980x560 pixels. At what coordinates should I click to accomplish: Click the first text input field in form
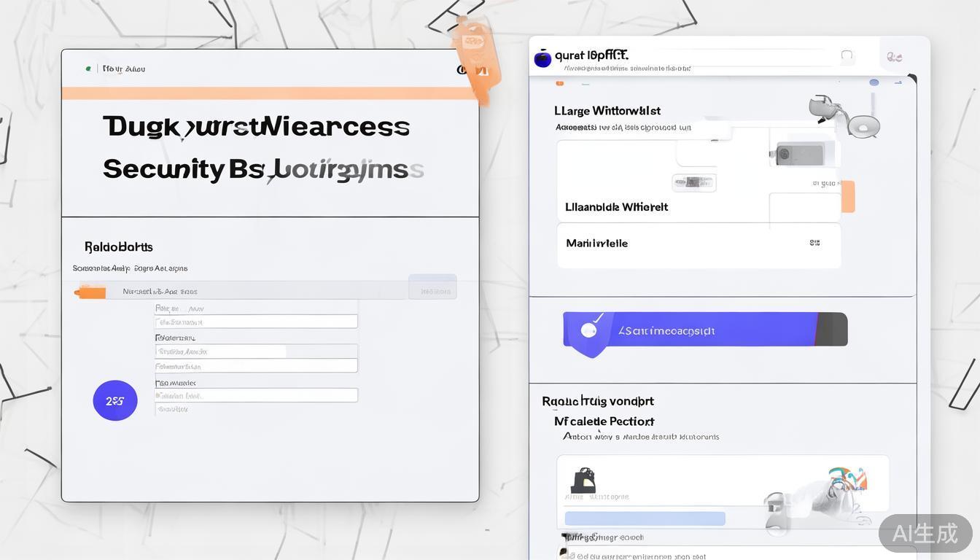click(x=255, y=322)
